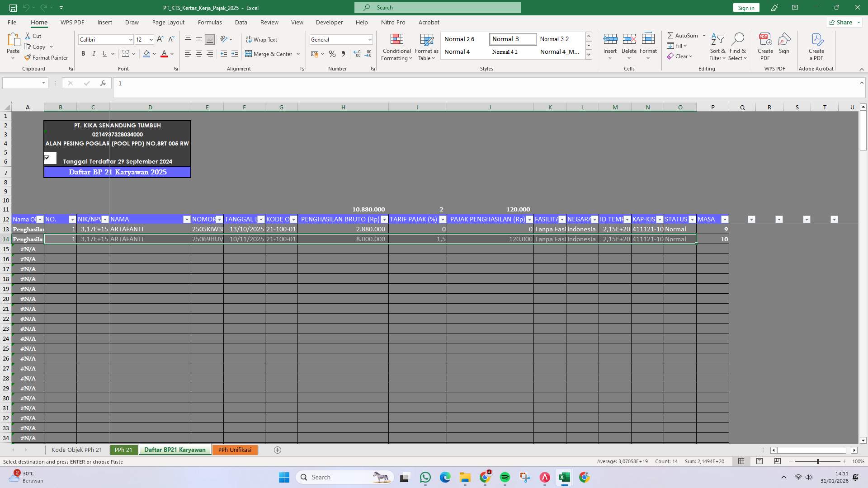Image resolution: width=868 pixels, height=488 pixels.
Task: Apply Format as Table
Action: click(x=426, y=47)
